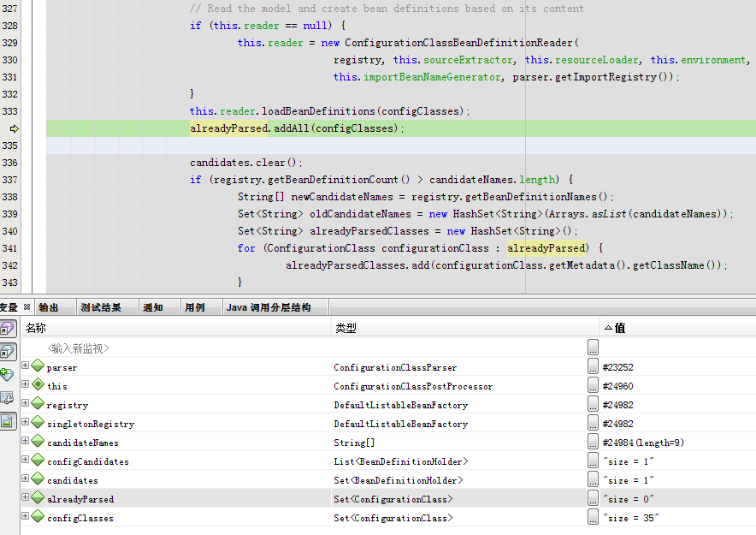The width and height of the screenshot is (756, 535).
Task: Expand the alreadyParsed variable node
Action: [25, 496]
